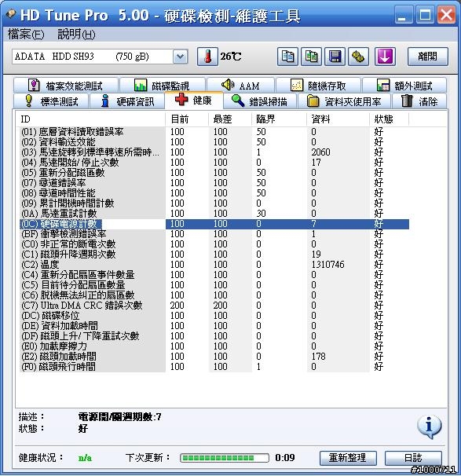461x476 pixels.
Task: Click the thermometer temperature icon
Action: [x=207, y=57]
